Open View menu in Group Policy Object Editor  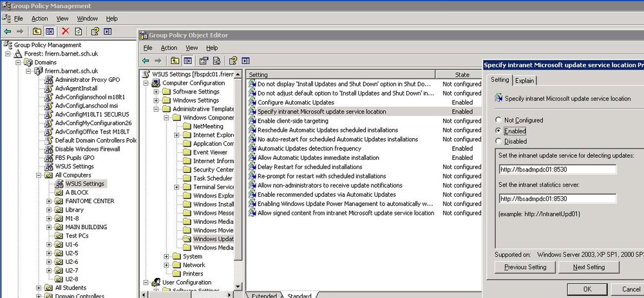[x=192, y=48]
